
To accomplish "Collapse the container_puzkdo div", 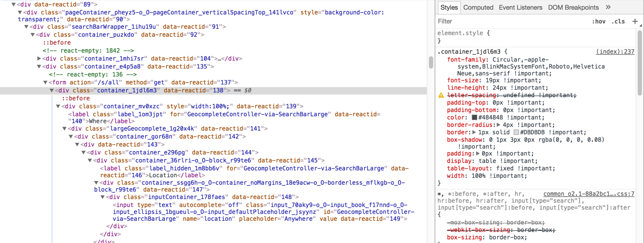I will [33, 35].
